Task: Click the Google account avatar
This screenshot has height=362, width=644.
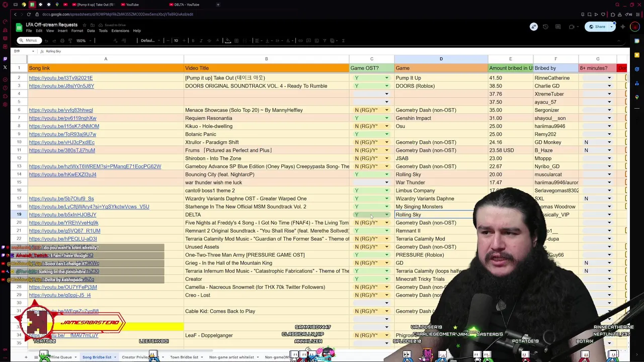Action: pyautogui.click(x=635, y=27)
